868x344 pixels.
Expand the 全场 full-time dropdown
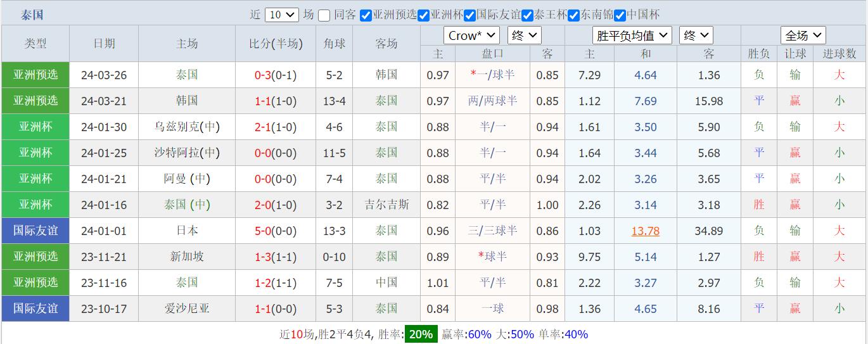point(803,35)
